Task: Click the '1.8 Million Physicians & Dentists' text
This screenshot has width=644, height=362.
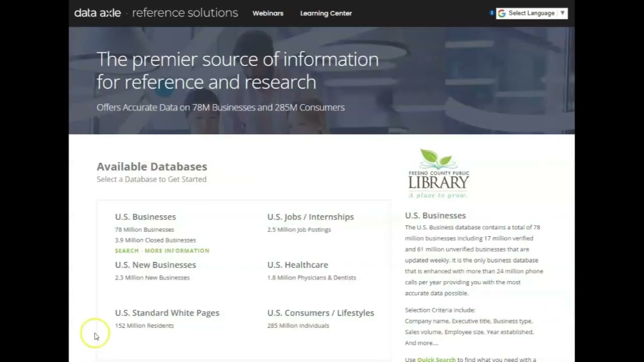Action: click(x=311, y=278)
